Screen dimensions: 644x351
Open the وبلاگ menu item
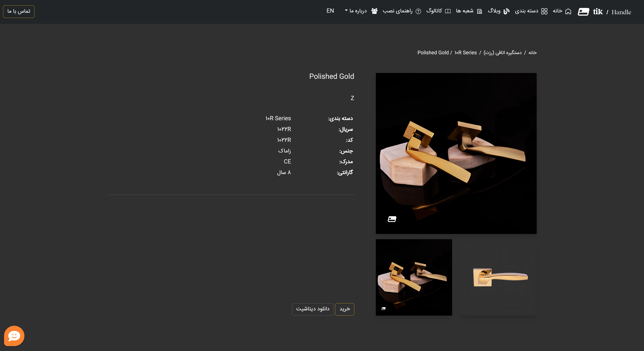494,11
